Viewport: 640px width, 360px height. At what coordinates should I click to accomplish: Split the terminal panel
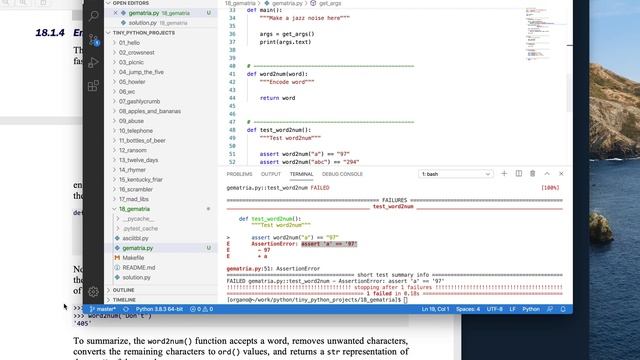518,173
